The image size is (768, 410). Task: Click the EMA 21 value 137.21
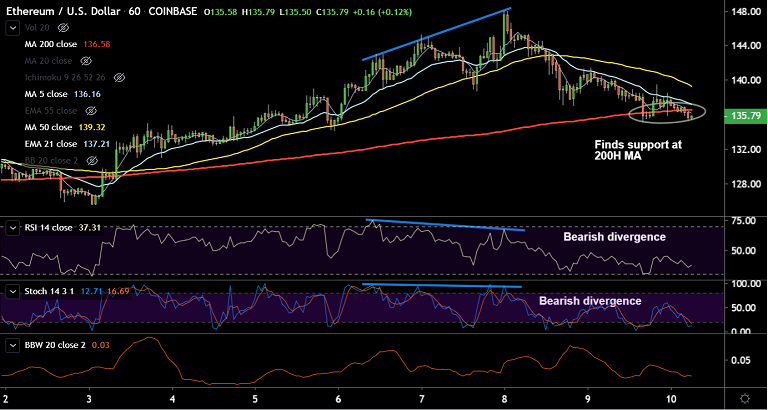tap(96, 144)
